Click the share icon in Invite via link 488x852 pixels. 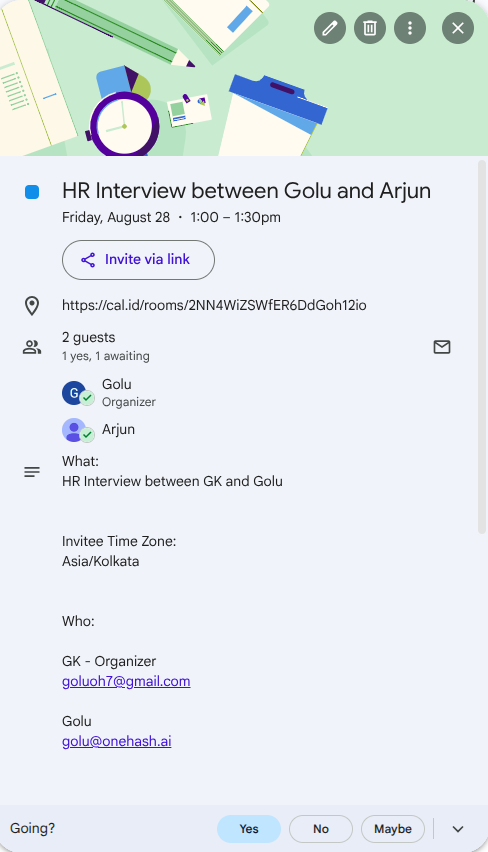[x=88, y=260]
